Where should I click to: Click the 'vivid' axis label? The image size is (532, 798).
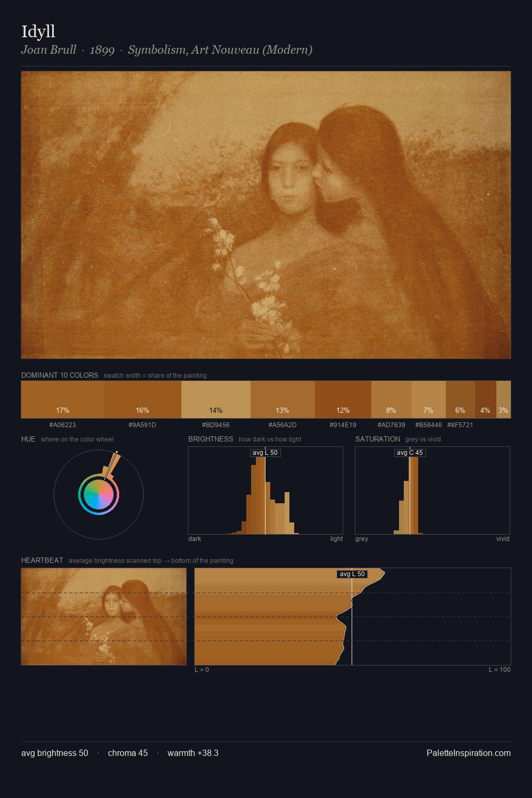[x=503, y=539]
